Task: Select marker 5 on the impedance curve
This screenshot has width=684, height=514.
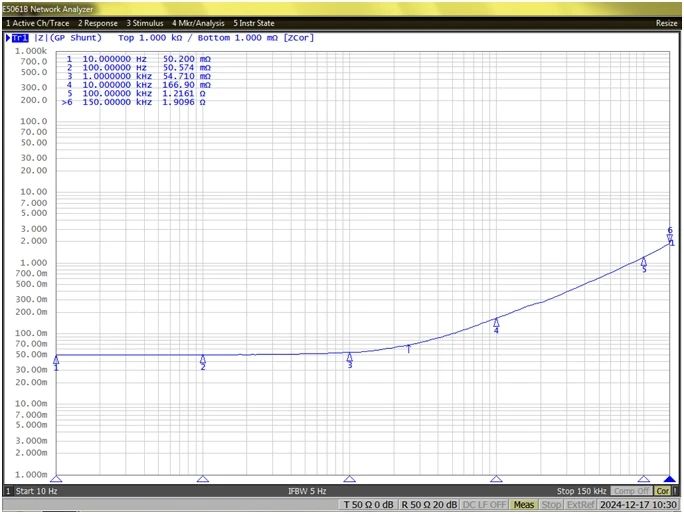Action: point(644,262)
